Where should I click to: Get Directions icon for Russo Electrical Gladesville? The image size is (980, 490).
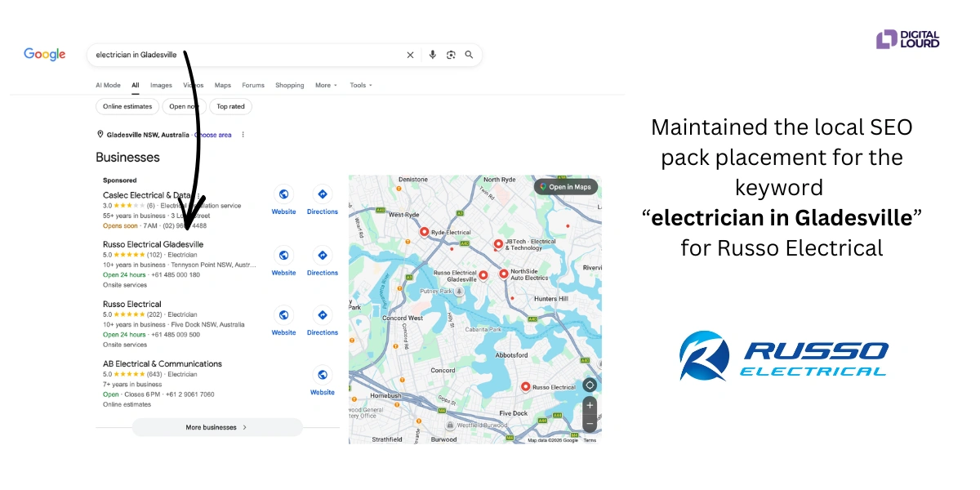323,256
